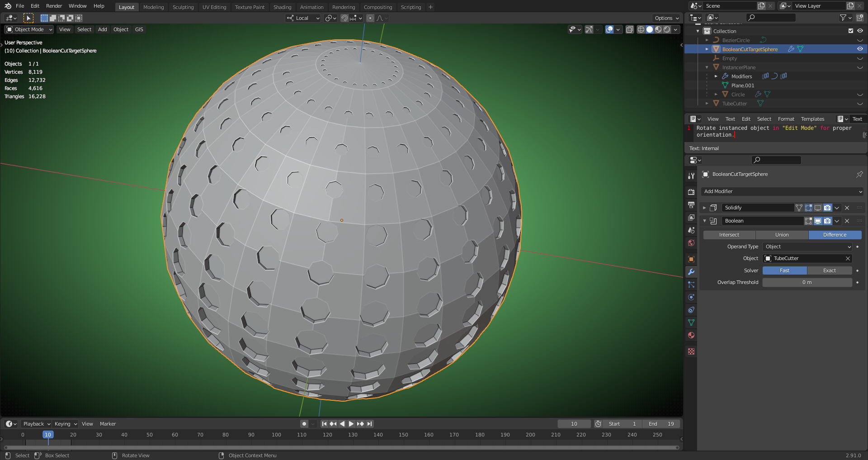Toggle Solidify modifier viewport display
Image resolution: width=868 pixels, height=460 pixels.
pos(818,208)
